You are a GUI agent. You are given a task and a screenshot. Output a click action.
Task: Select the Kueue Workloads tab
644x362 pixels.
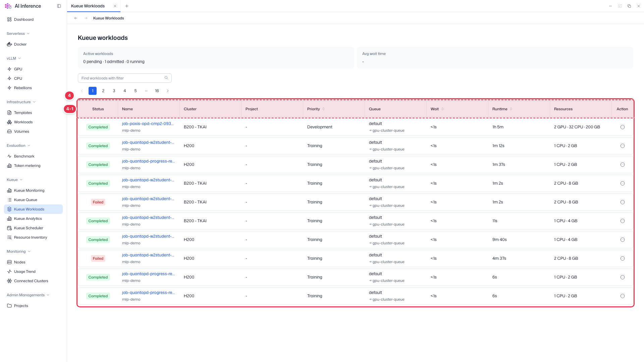tap(88, 6)
